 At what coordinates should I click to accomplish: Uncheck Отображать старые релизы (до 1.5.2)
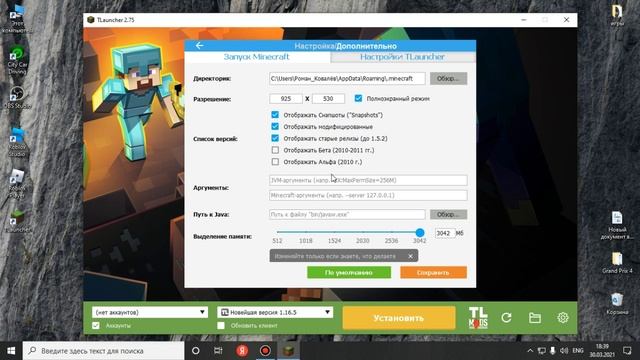click(x=275, y=138)
